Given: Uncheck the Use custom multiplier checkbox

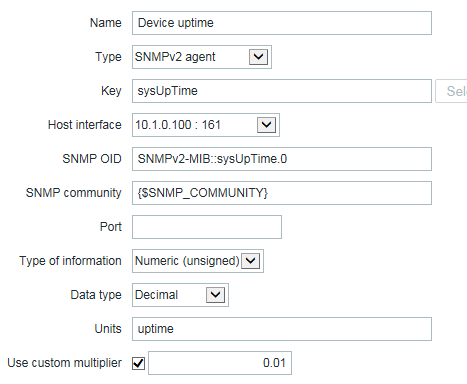Looking at the screenshot, I should [x=138, y=363].
